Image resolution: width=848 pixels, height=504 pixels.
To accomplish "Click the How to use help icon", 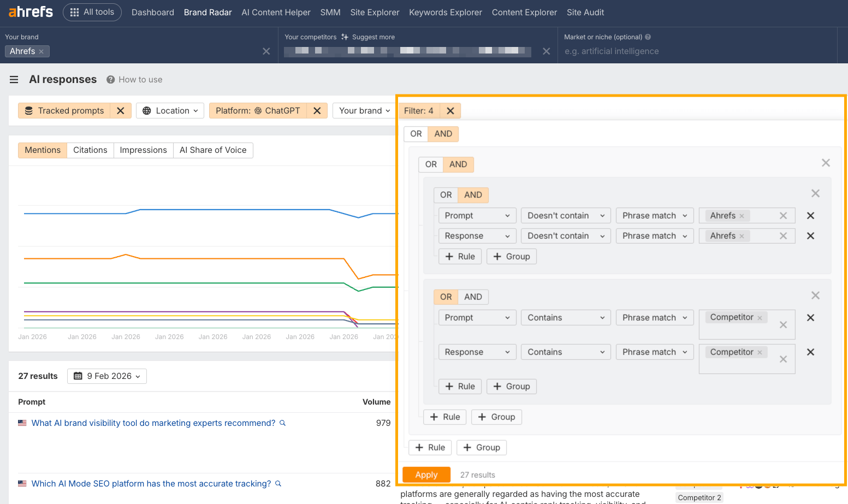I will point(110,79).
